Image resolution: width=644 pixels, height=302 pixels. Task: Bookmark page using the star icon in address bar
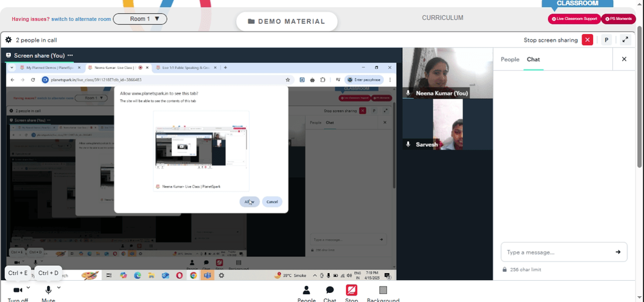[287, 80]
